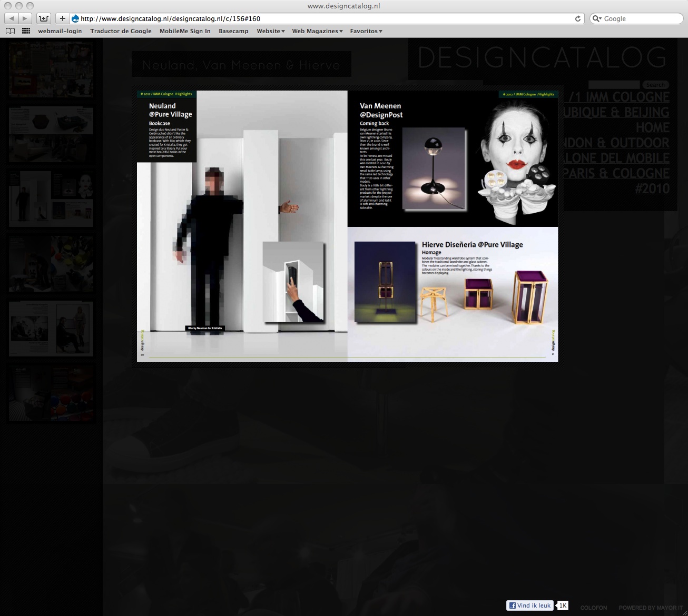Select the fourth thumbnail in the left strip
This screenshot has height=616, width=688.
coord(51,264)
